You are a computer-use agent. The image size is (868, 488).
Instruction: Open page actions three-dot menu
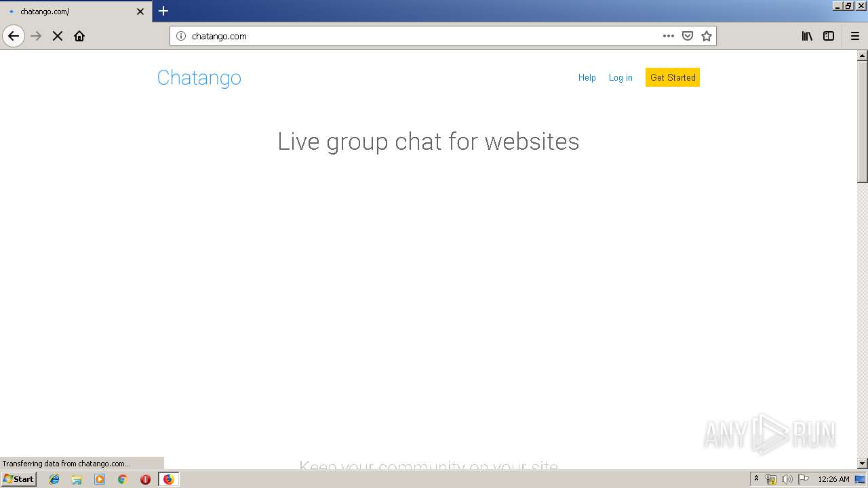coord(669,36)
